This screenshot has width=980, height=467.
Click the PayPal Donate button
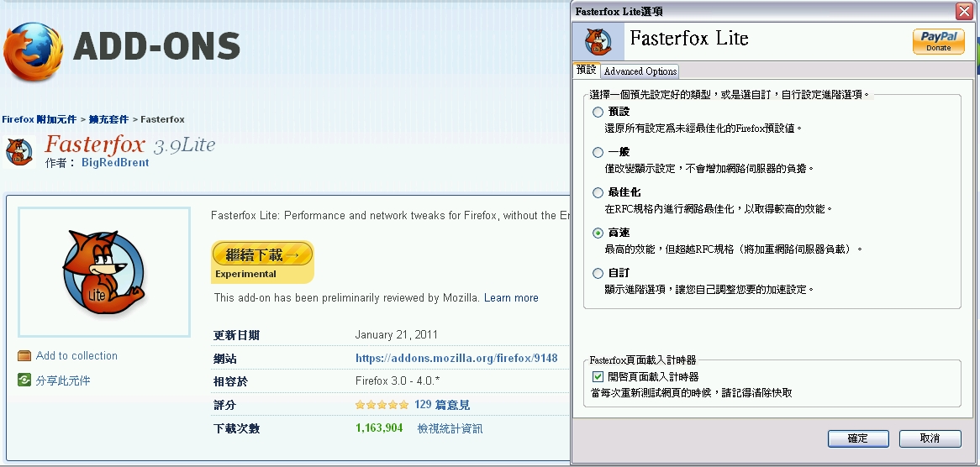click(938, 41)
